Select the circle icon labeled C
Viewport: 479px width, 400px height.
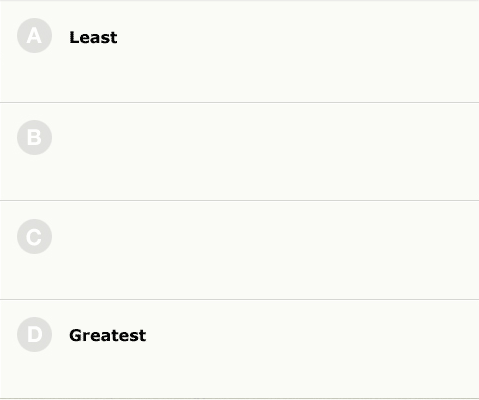34,237
